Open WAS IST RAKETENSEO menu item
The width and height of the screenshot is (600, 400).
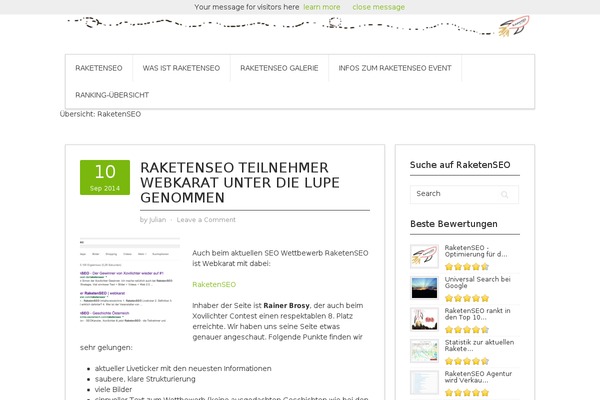181,68
